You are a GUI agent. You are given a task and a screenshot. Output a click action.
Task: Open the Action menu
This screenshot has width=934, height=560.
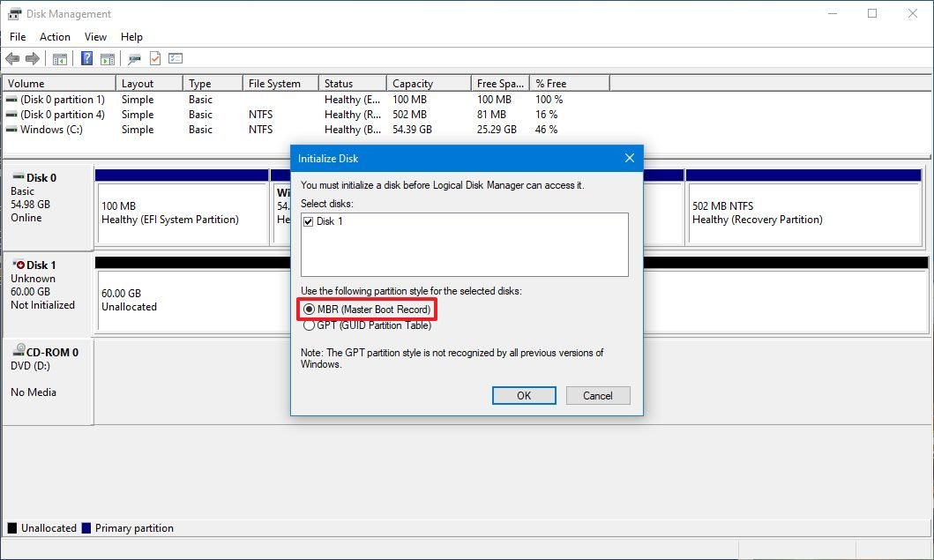[55, 37]
